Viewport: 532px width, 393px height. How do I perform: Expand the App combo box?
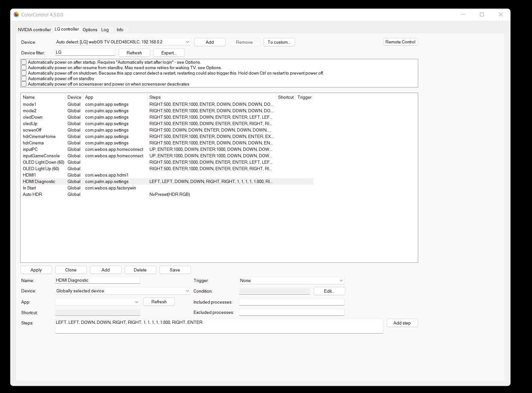[97, 302]
